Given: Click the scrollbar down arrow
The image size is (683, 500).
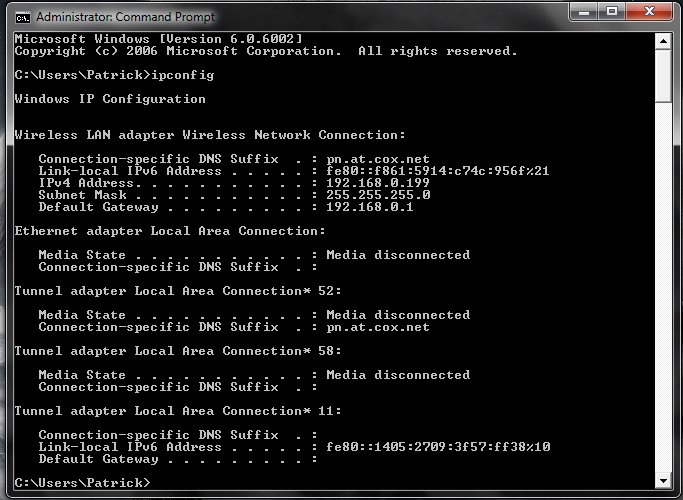Looking at the screenshot, I should pos(663,481).
